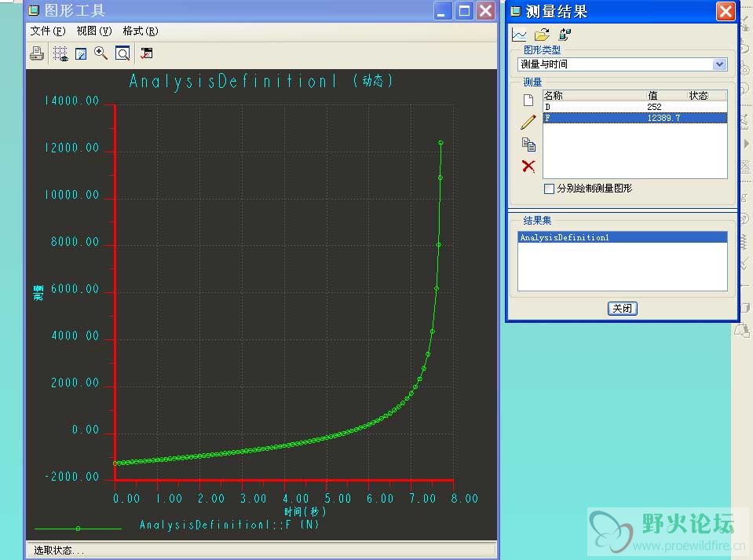This screenshot has height=560, width=753.
Task: Click the graph title AnalysisDefinition1 (动态)
Action: pos(261,81)
